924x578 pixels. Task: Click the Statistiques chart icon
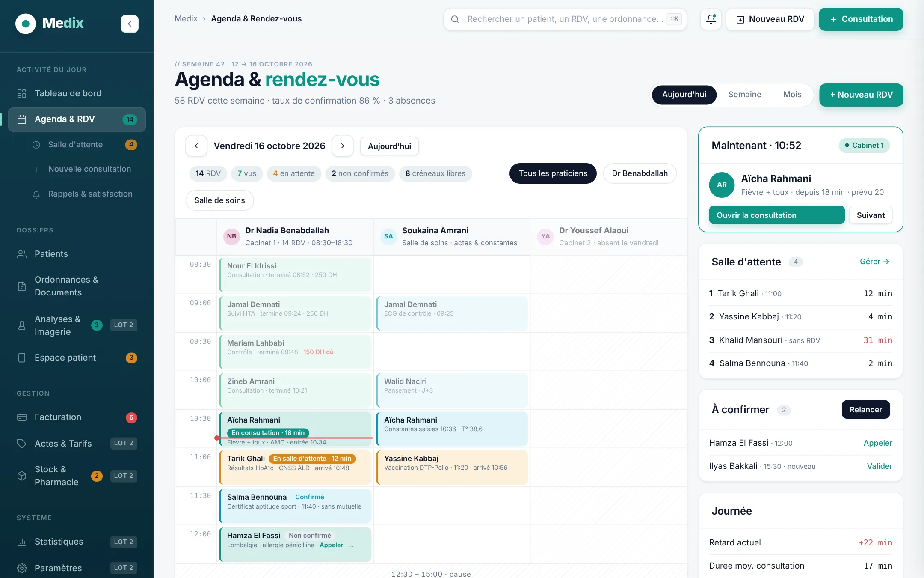tap(22, 542)
